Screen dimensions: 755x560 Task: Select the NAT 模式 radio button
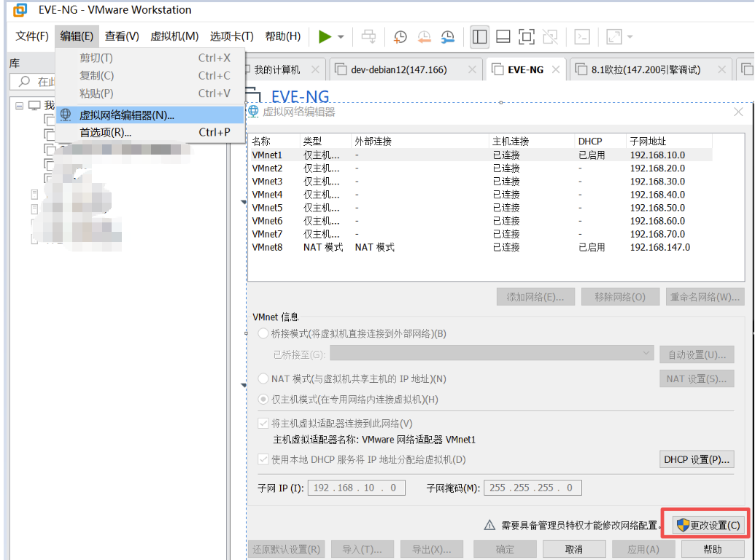pos(263,378)
